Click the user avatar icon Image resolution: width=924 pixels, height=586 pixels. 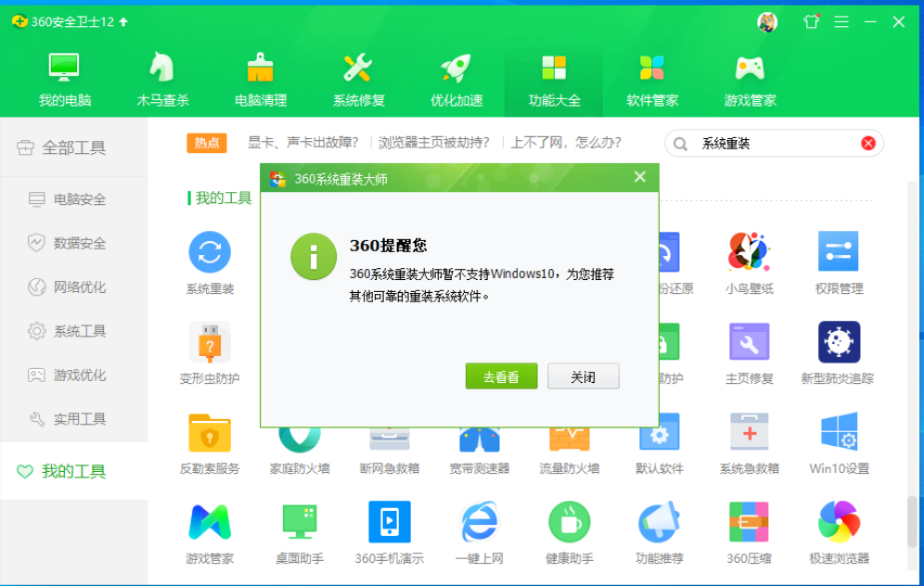[767, 22]
